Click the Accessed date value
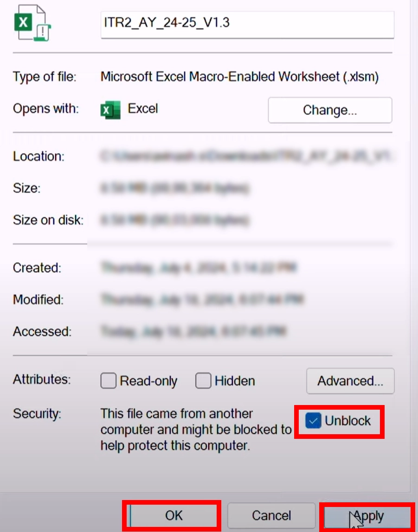 194,331
